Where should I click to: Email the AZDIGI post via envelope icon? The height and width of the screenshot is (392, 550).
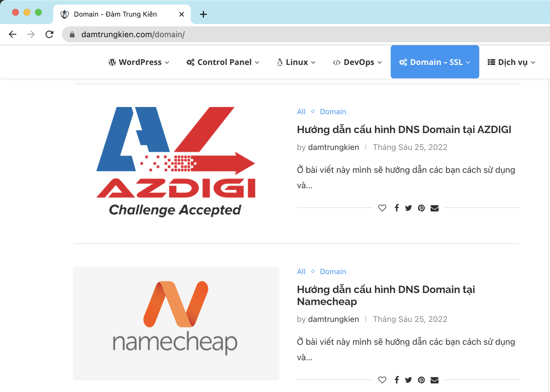[435, 208]
